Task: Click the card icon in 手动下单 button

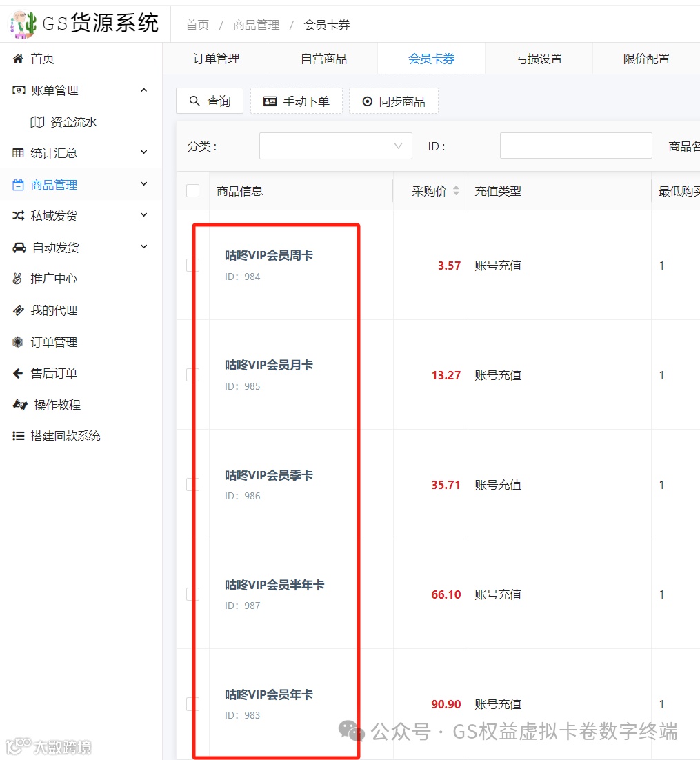Action: click(270, 101)
